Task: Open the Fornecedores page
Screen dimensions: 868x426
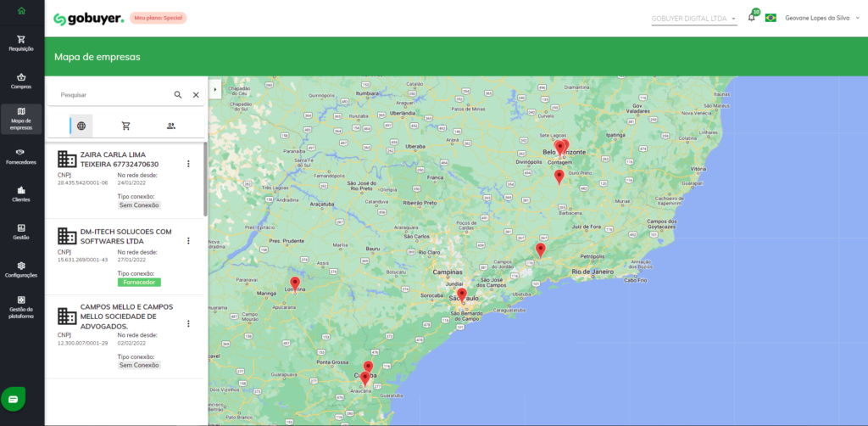Action: pos(21,156)
